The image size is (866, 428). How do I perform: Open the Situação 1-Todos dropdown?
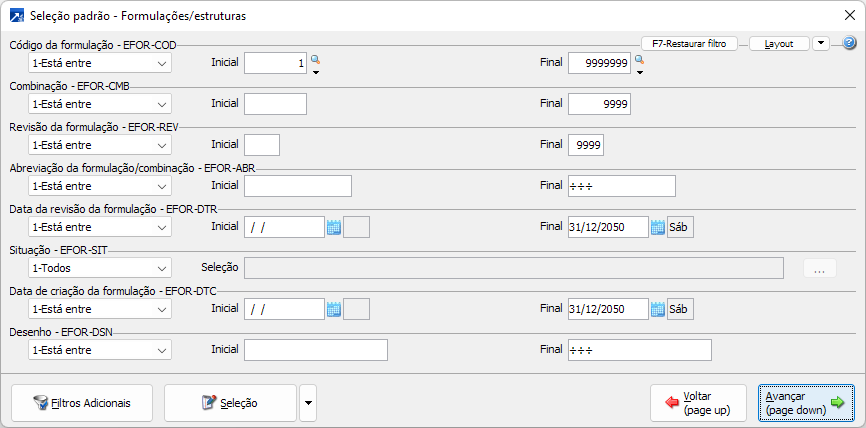click(x=100, y=268)
